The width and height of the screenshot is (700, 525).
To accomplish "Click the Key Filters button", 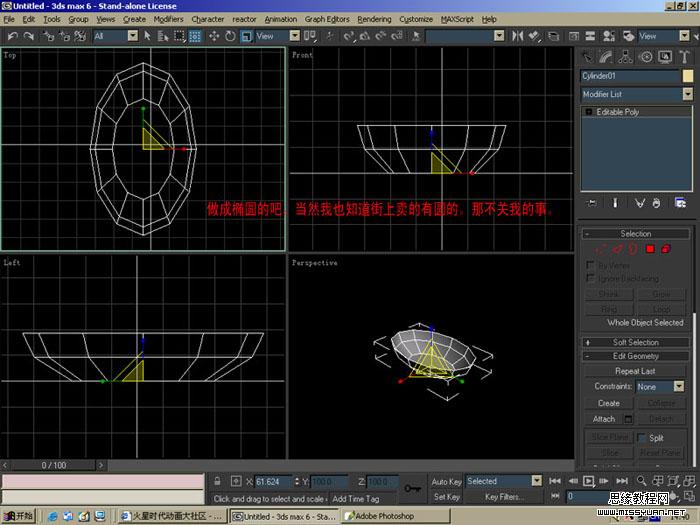I will tap(502, 496).
